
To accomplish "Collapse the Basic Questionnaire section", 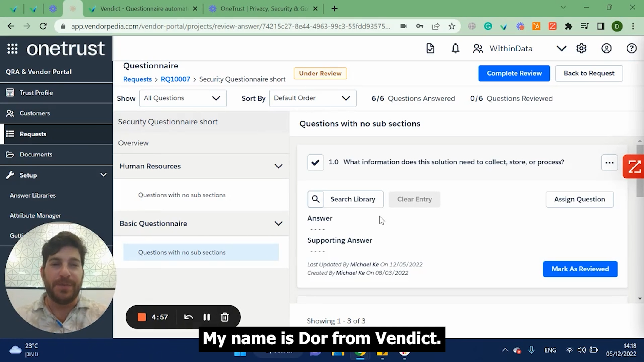I will (x=278, y=223).
